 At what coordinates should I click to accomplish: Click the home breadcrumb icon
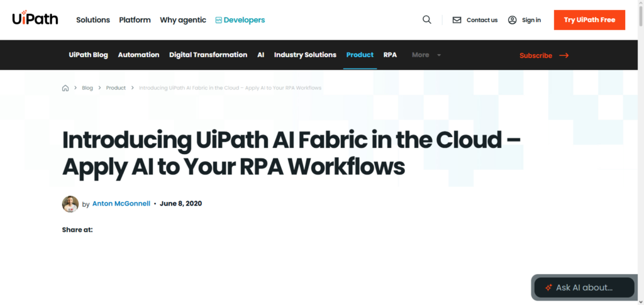tap(65, 88)
